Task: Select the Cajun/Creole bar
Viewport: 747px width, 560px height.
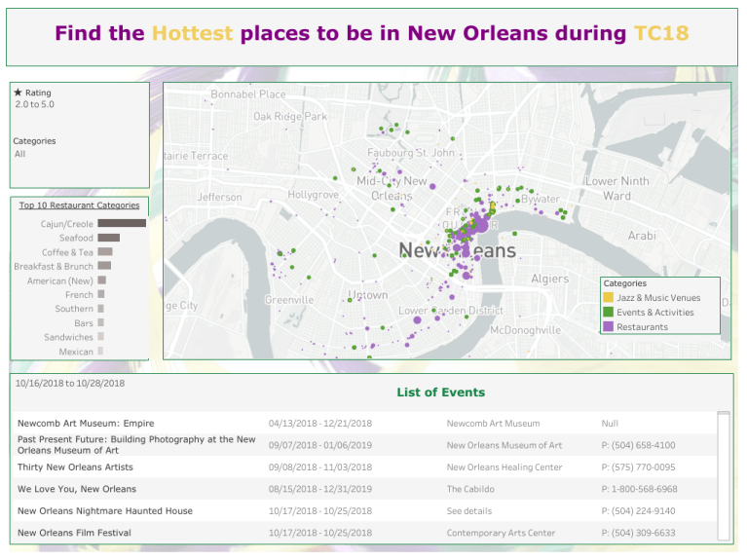Action: tap(122, 223)
